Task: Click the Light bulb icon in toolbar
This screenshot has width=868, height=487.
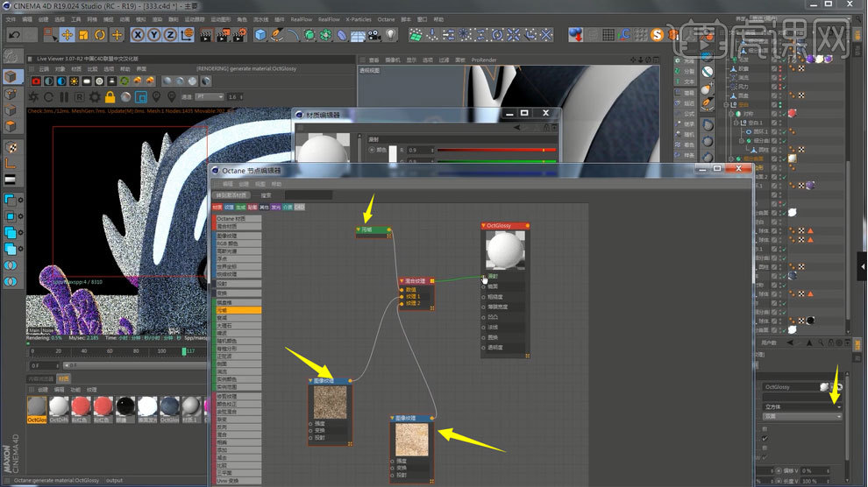Action: click(391, 35)
